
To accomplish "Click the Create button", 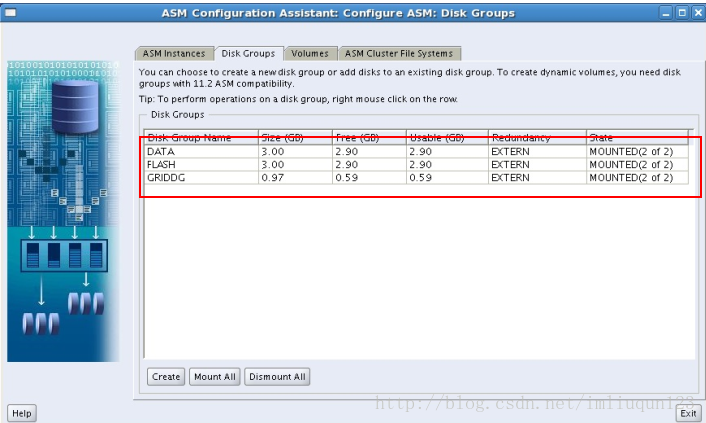I will 166,377.
